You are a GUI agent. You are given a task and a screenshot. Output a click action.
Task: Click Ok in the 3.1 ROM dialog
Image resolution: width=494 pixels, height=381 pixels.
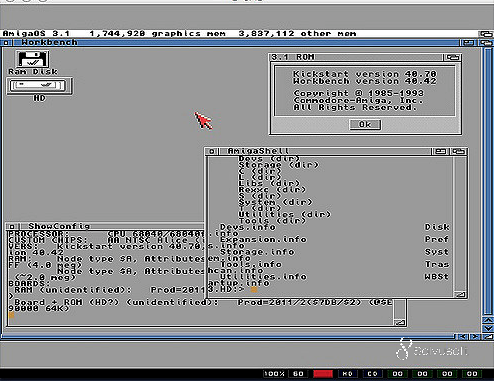[365, 124]
